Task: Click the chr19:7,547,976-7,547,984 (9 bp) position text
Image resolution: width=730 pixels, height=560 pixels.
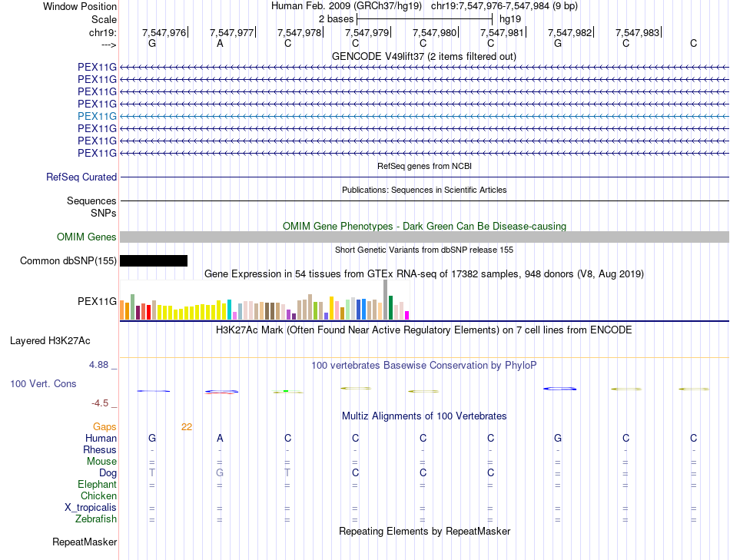Action: pos(504,6)
